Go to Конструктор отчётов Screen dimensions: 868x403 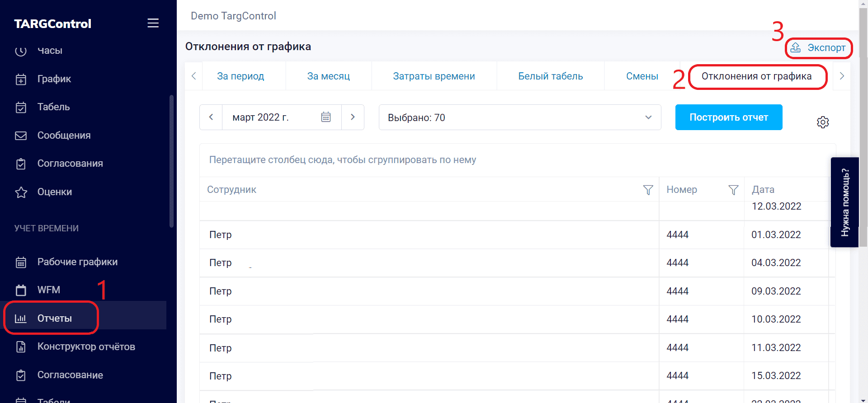pyautogui.click(x=86, y=347)
